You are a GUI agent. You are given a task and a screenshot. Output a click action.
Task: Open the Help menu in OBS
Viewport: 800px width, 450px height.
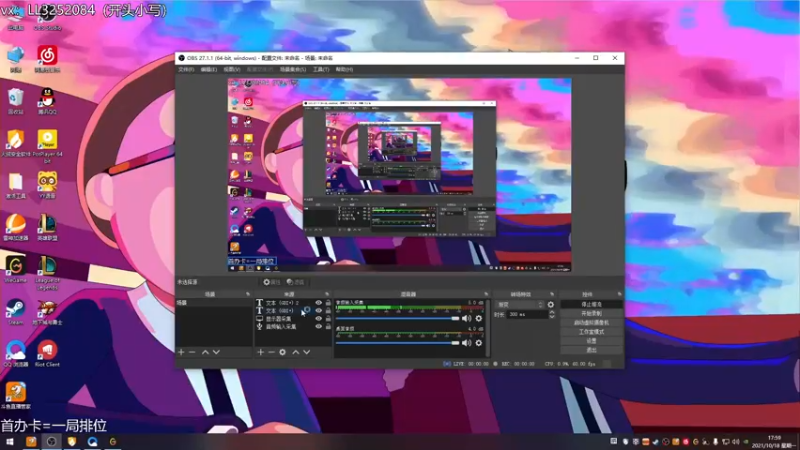[344, 69]
